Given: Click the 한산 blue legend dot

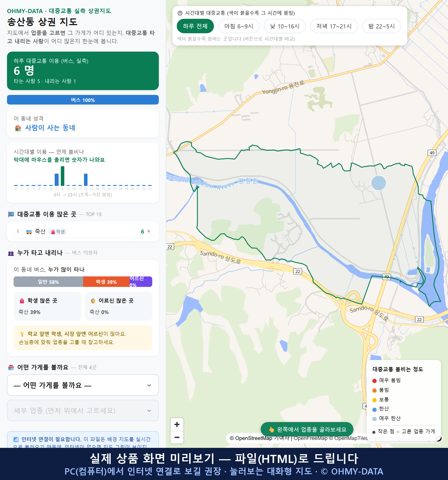Looking at the screenshot, I should 374,410.
